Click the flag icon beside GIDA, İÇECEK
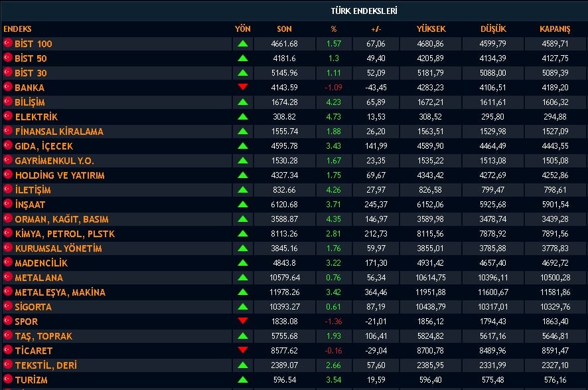The height and width of the screenshot is (390, 588). [x=8, y=146]
